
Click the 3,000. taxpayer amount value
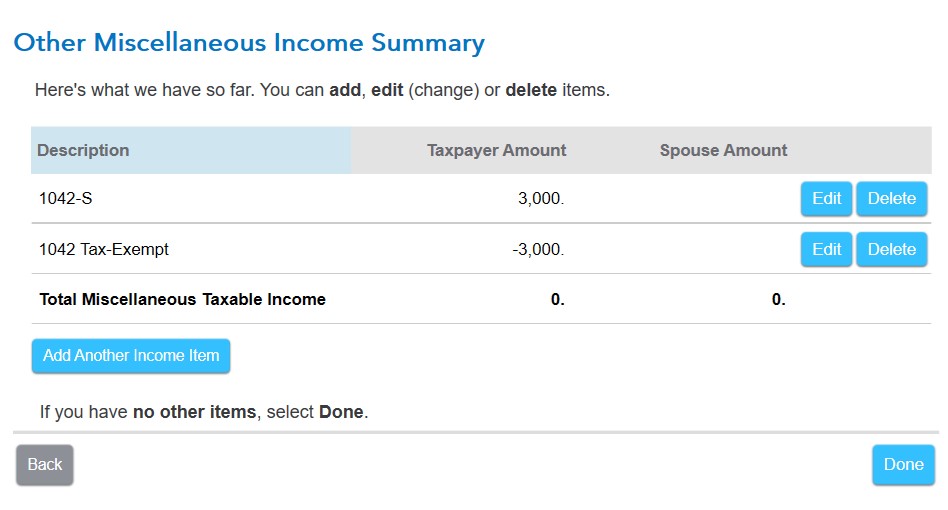point(541,199)
